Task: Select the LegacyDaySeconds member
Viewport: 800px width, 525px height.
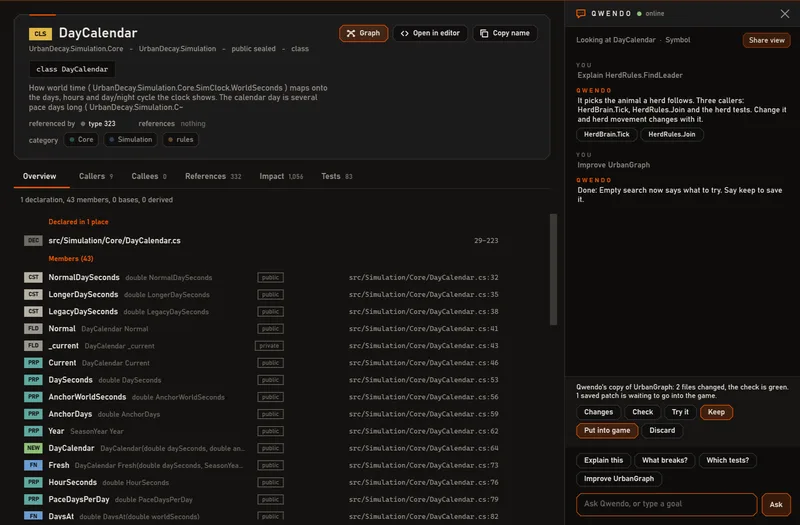Action: coord(83,312)
